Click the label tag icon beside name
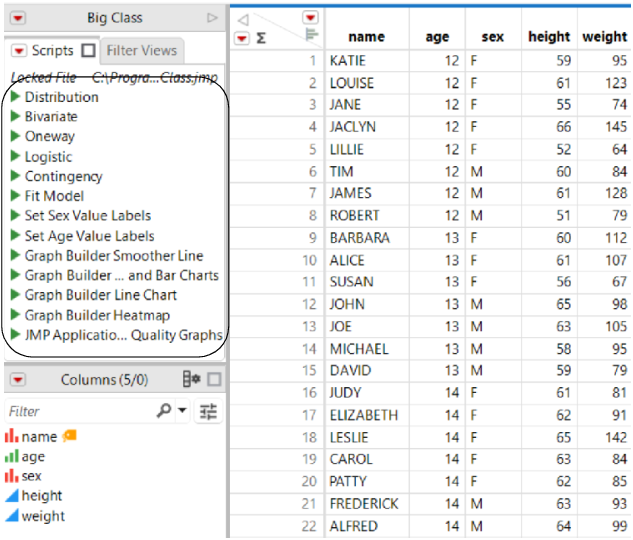Screen dimensions: 633x540 click(x=69, y=435)
